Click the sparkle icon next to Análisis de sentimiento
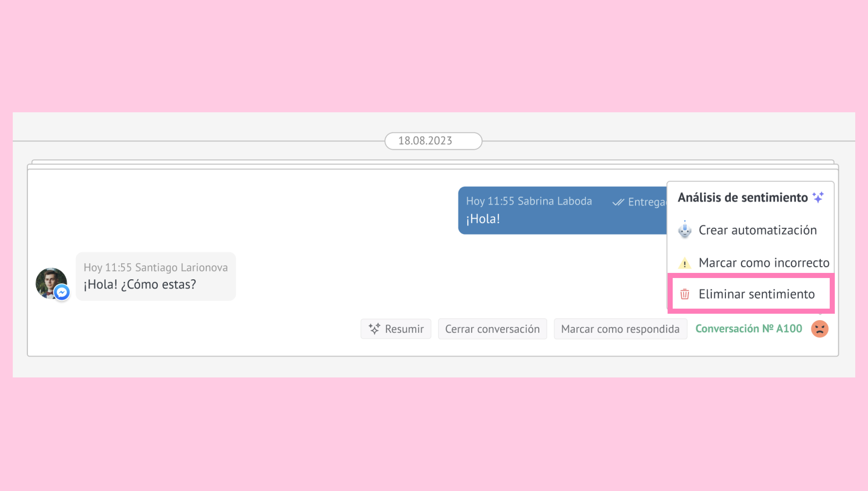The width and height of the screenshot is (868, 491). tap(818, 197)
